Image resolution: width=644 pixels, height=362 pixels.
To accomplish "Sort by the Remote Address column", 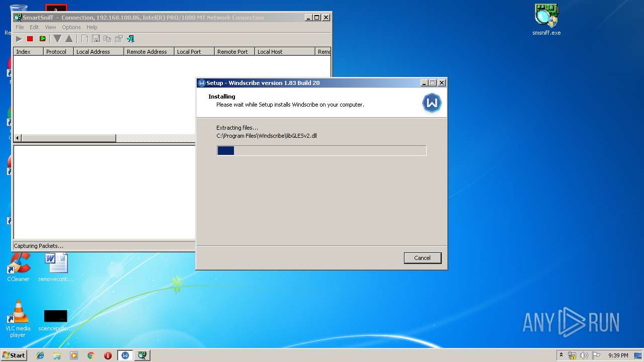I will tap(149, 52).
